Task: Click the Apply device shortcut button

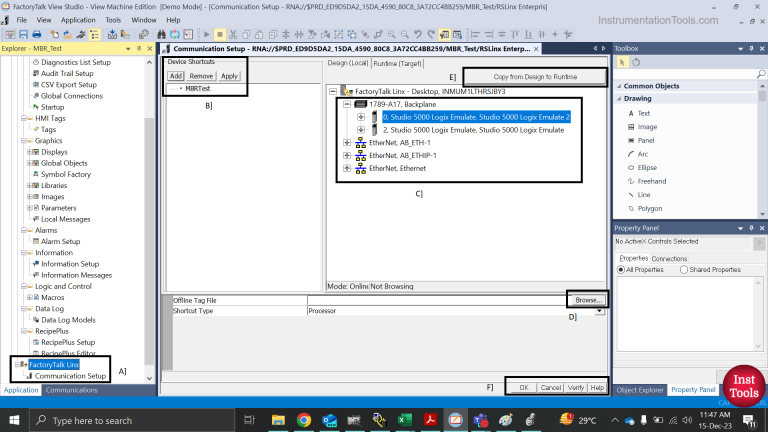Action: [229, 76]
